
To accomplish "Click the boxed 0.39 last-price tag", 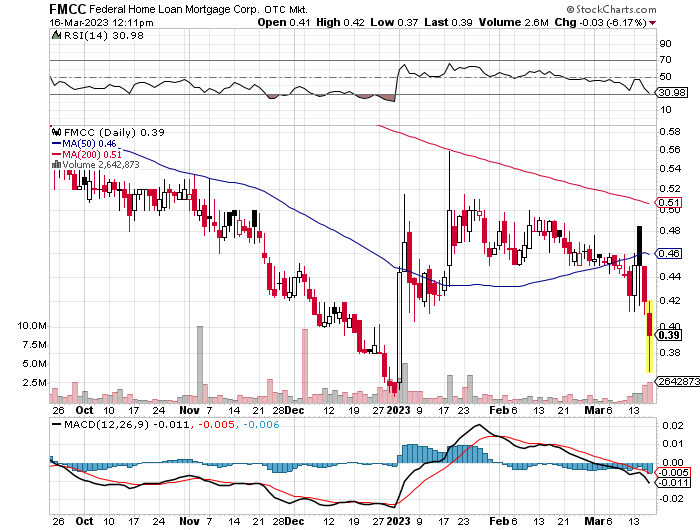I will click(670, 335).
